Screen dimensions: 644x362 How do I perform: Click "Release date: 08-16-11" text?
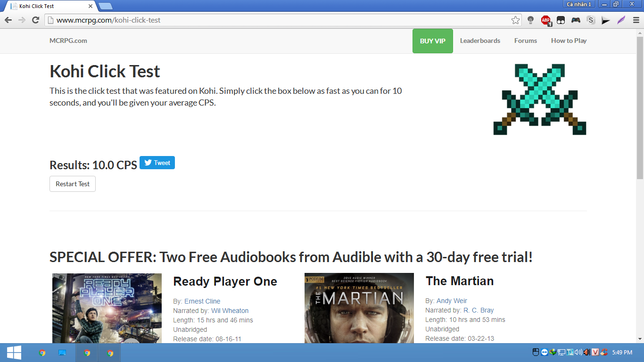pos(207,339)
